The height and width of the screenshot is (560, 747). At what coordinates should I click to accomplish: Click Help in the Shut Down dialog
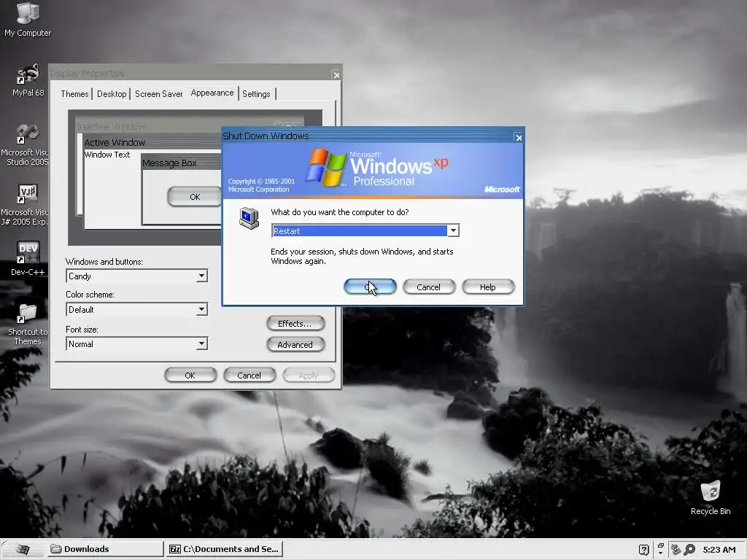[488, 287]
